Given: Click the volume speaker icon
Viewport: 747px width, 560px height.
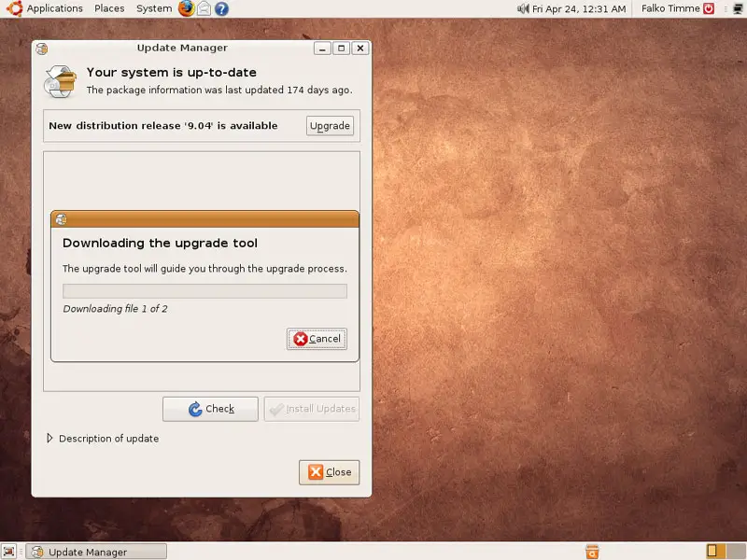Looking at the screenshot, I should [523, 8].
